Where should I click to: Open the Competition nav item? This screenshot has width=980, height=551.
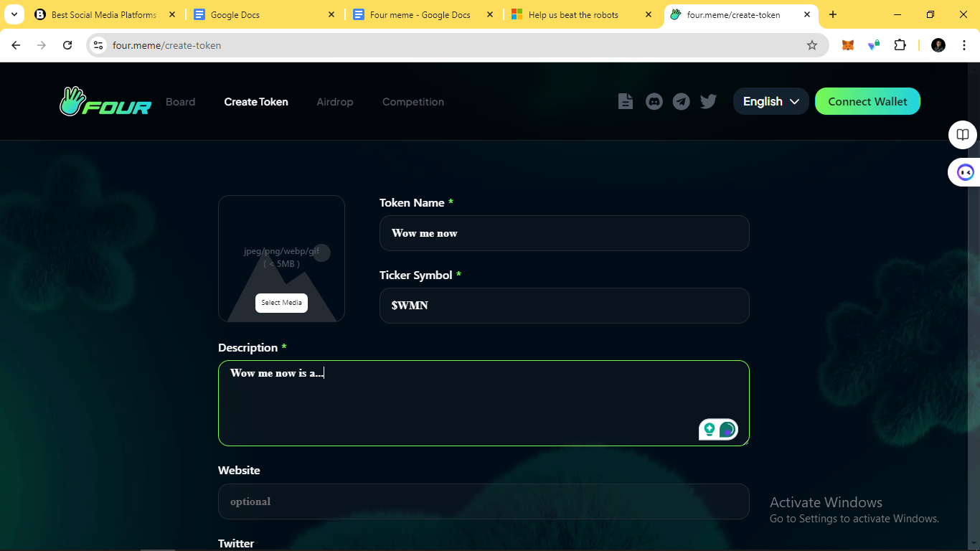413,102
